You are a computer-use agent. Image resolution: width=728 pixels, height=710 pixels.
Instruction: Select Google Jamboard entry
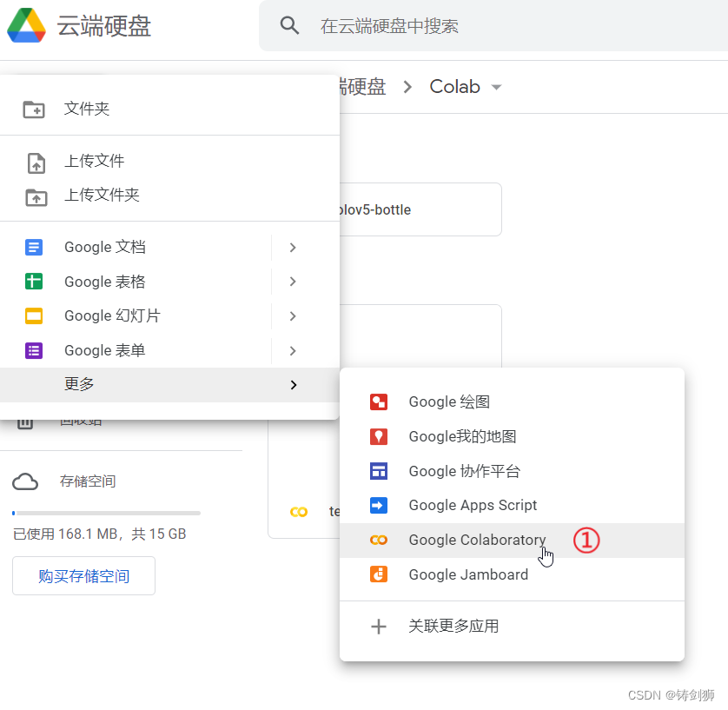[512, 574]
